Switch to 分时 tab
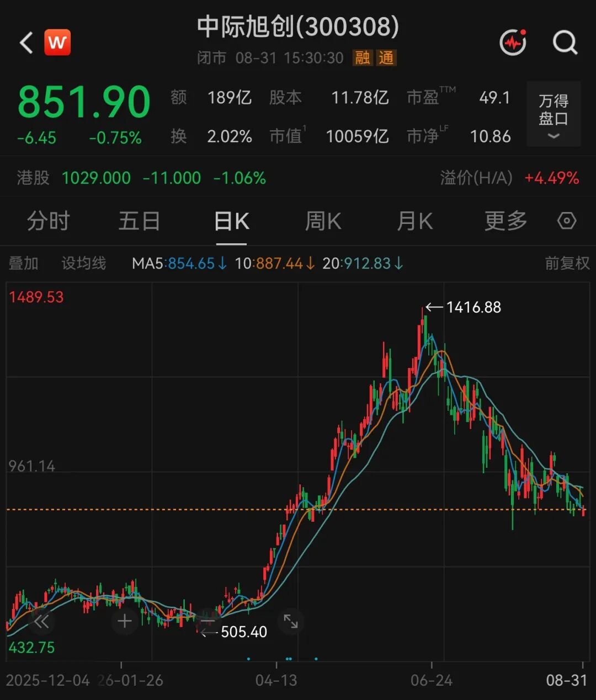Screen dimensions: 596x700 [49, 221]
